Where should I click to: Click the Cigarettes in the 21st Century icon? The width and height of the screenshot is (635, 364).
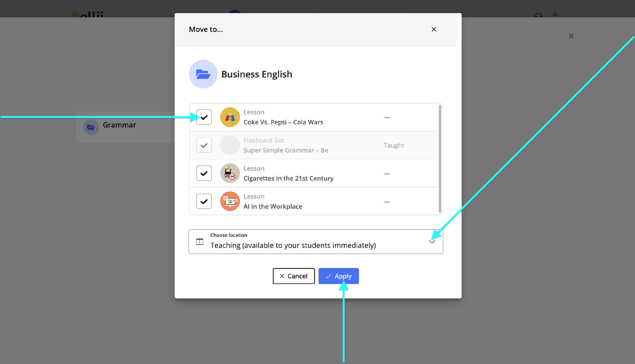click(230, 173)
